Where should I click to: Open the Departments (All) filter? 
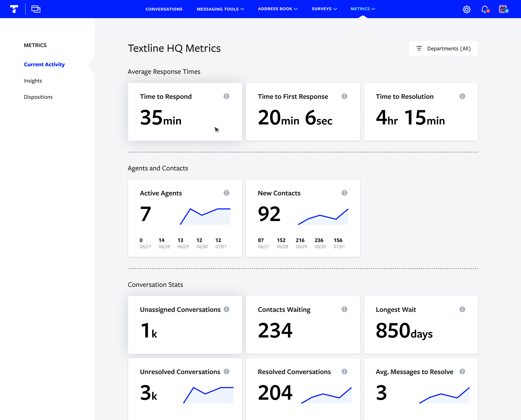point(443,48)
